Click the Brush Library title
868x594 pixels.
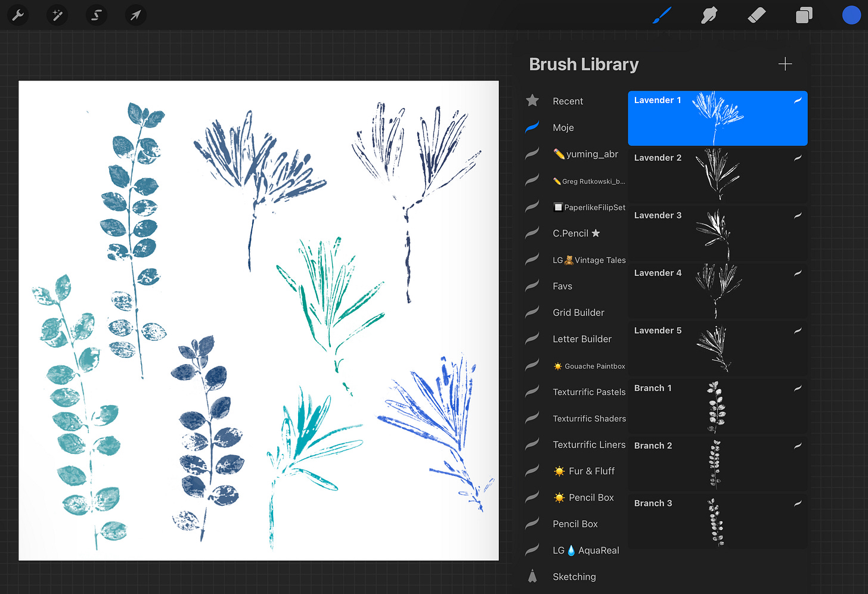tap(584, 64)
